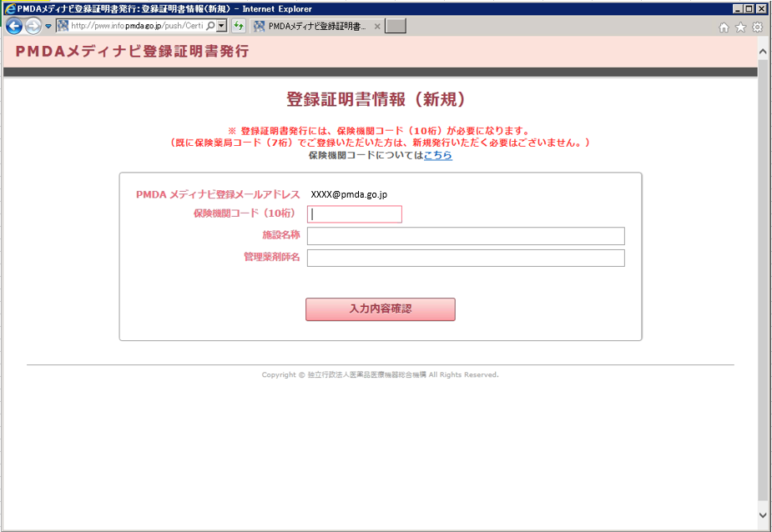Open the recent pages dropdown arrow
Viewport: 772px width, 532px height.
(x=48, y=26)
